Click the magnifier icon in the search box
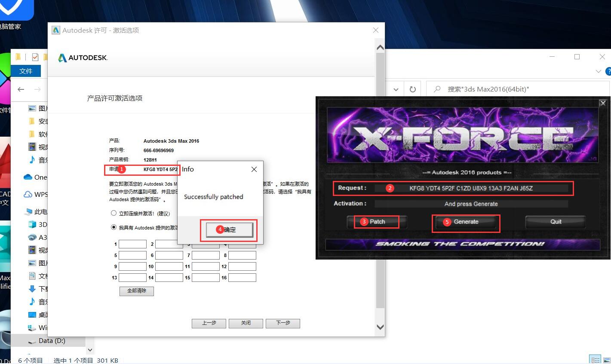The image size is (611, 364). [x=437, y=89]
